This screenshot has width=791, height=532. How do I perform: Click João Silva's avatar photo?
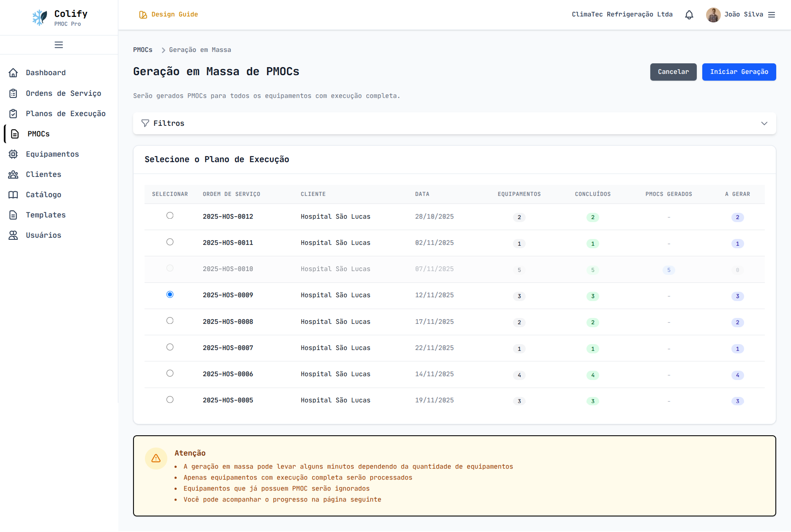(713, 15)
